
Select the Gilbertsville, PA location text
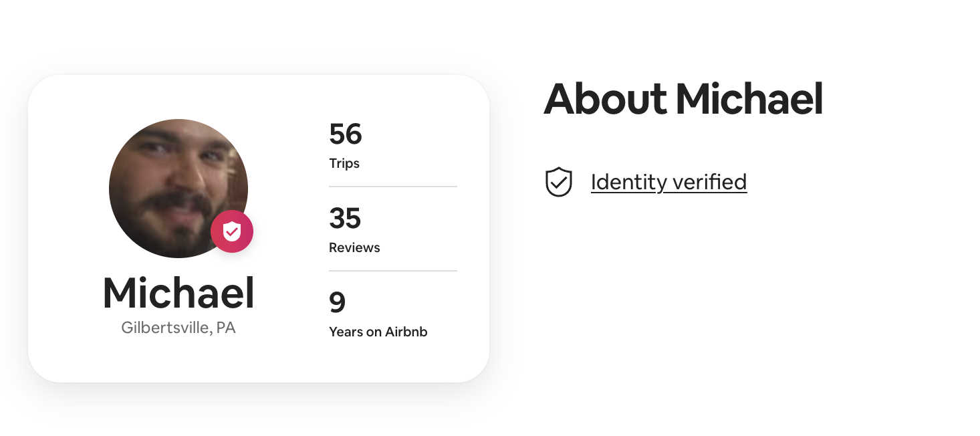178,328
